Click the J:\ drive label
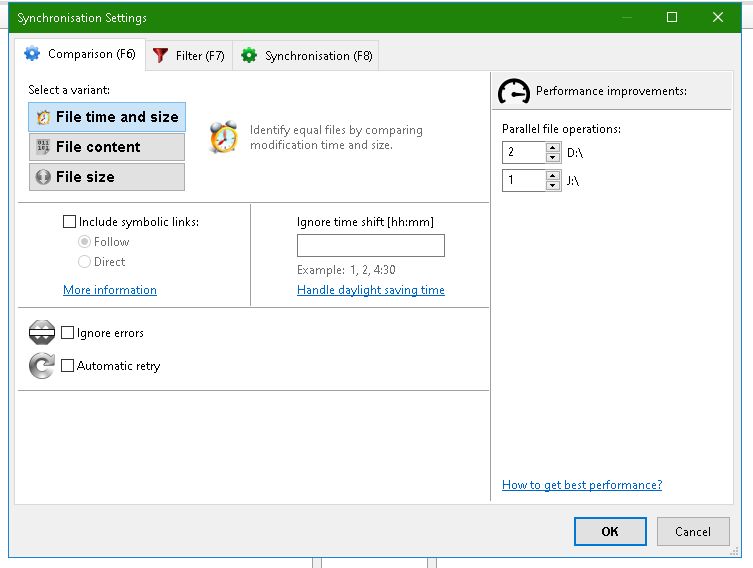The height and width of the screenshot is (568, 753). [x=573, y=181]
